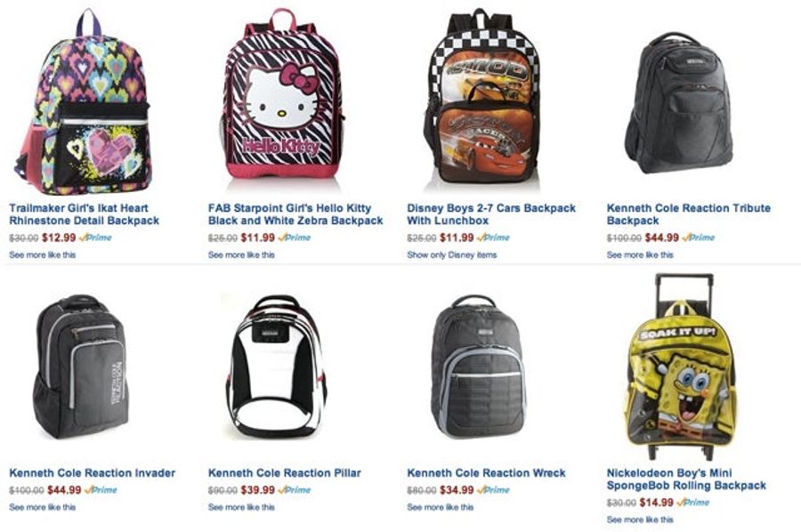
Task: Open Disney Boys 2-7 Cars Backpack link
Action: (x=491, y=214)
